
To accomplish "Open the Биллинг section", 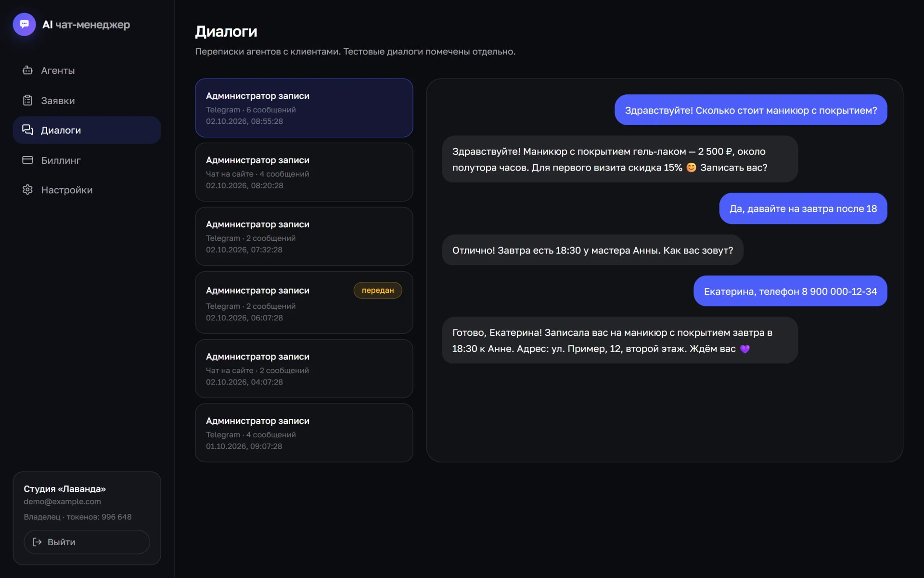I will tap(87, 160).
